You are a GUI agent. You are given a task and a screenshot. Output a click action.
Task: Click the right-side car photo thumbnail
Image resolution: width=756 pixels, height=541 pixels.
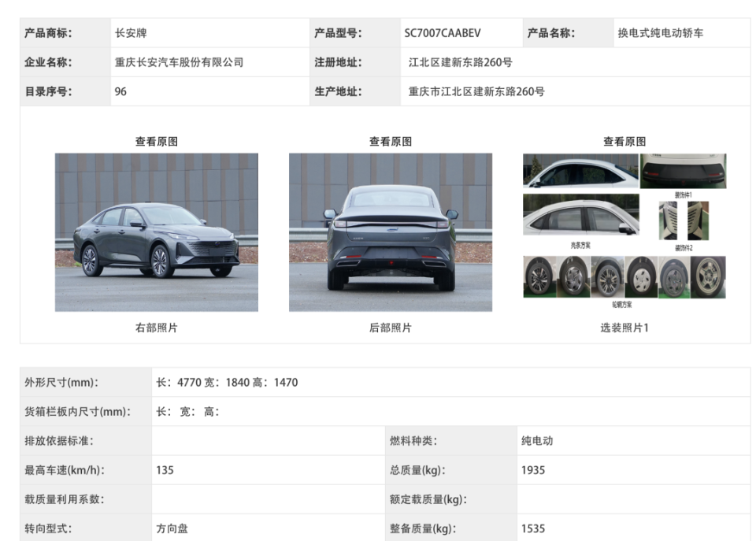coord(156,232)
